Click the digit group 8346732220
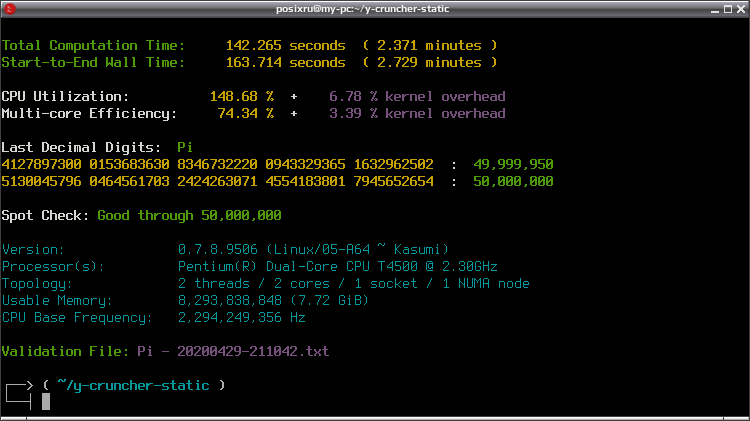This screenshot has width=750, height=421. click(x=217, y=165)
